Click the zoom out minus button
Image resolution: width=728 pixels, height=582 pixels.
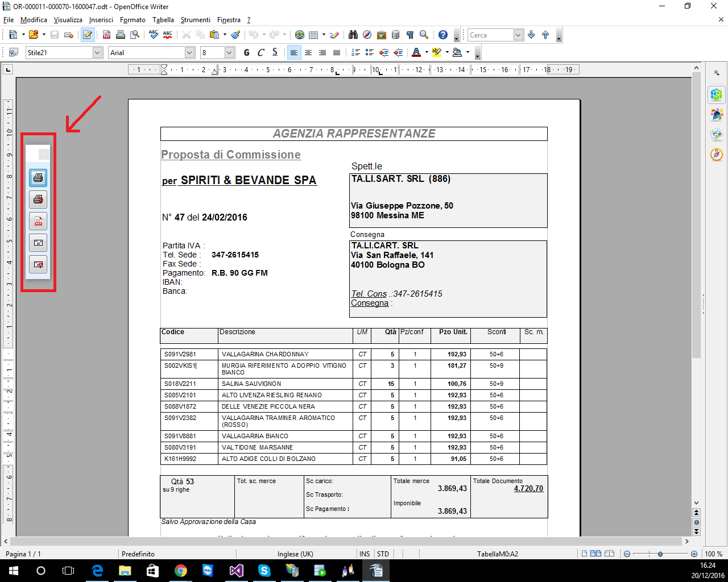click(627, 554)
